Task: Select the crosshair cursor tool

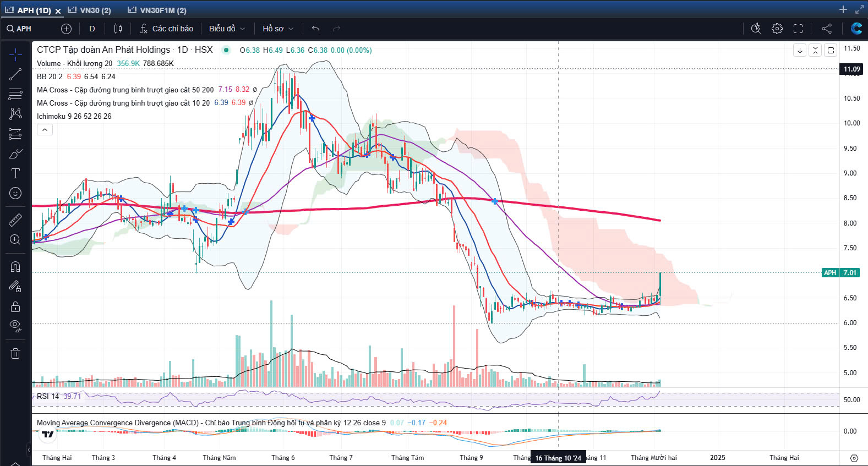Action: point(15,54)
